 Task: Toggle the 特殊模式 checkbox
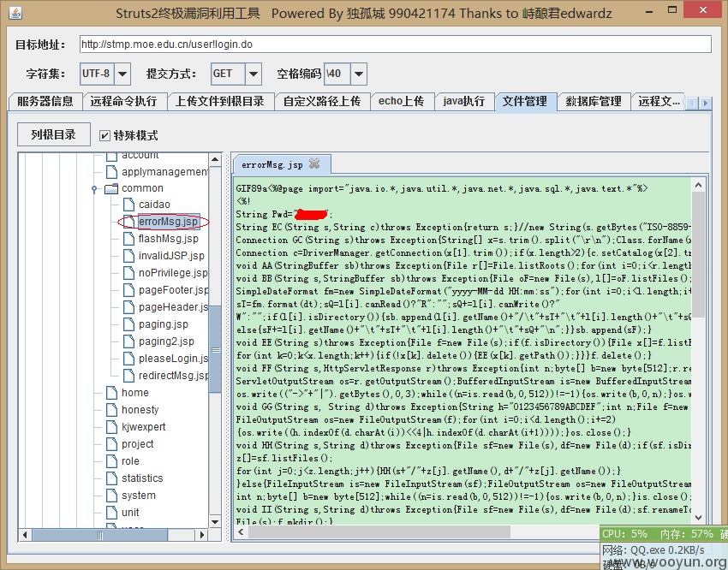pyautogui.click(x=105, y=135)
